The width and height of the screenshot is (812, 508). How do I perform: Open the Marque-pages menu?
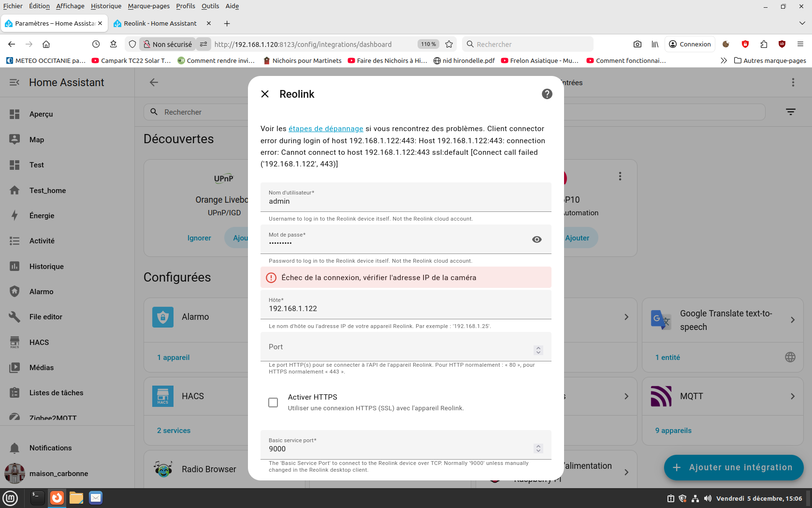pyautogui.click(x=148, y=6)
